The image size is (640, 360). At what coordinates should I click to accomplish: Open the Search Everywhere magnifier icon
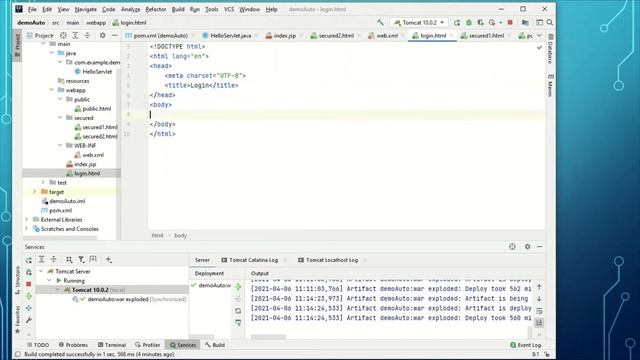coord(550,22)
